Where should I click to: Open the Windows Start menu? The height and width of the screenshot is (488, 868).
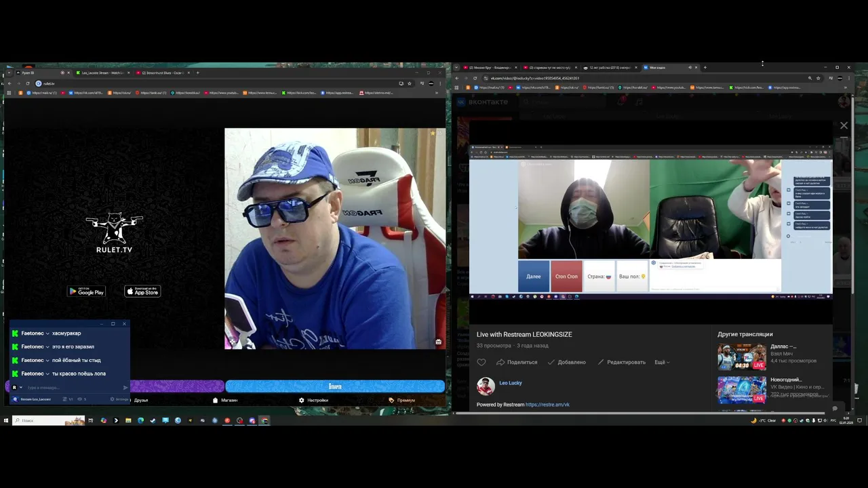(5, 420)
